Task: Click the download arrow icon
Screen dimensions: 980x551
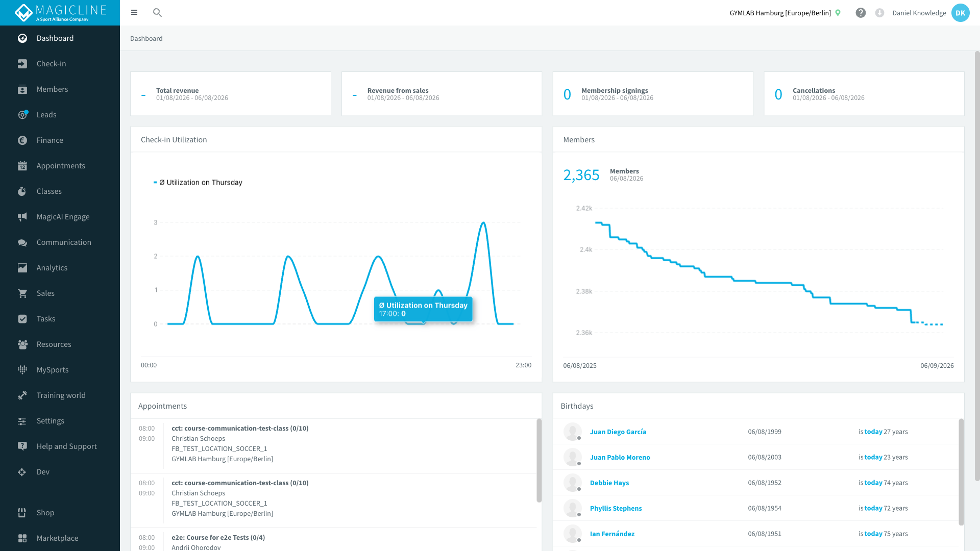Action: (879, 13)
